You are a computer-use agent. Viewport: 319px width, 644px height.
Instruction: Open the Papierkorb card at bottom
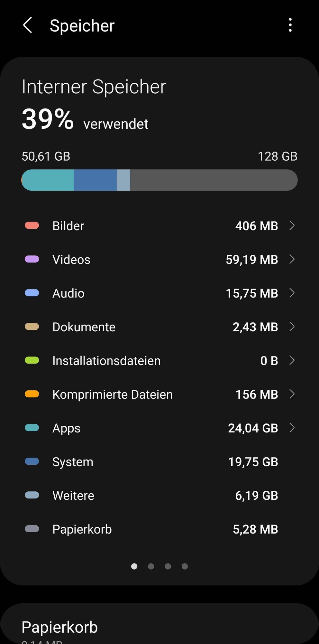[159, 624]
